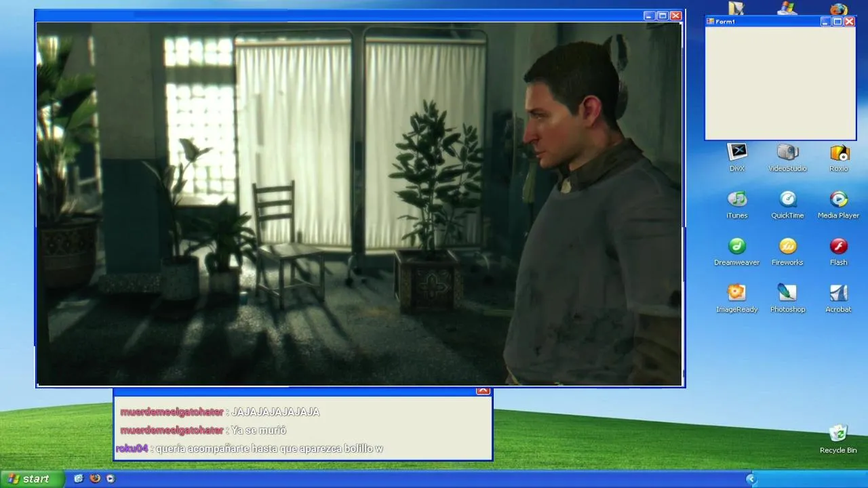Click the Firefox desktop icon above Form1
The height and width of the screenshot is (488, 868).
coord(839,9)
